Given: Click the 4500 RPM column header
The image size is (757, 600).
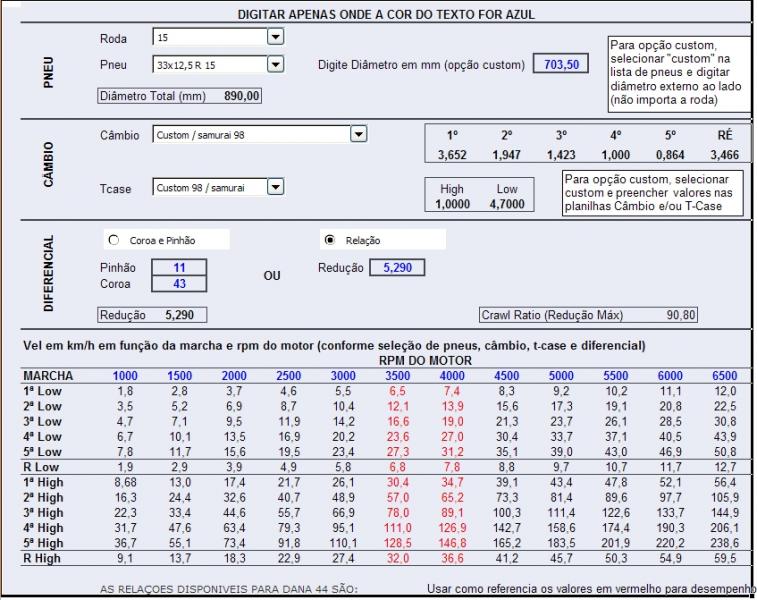Looking at the screenshot, I should (x=507, y=376).
